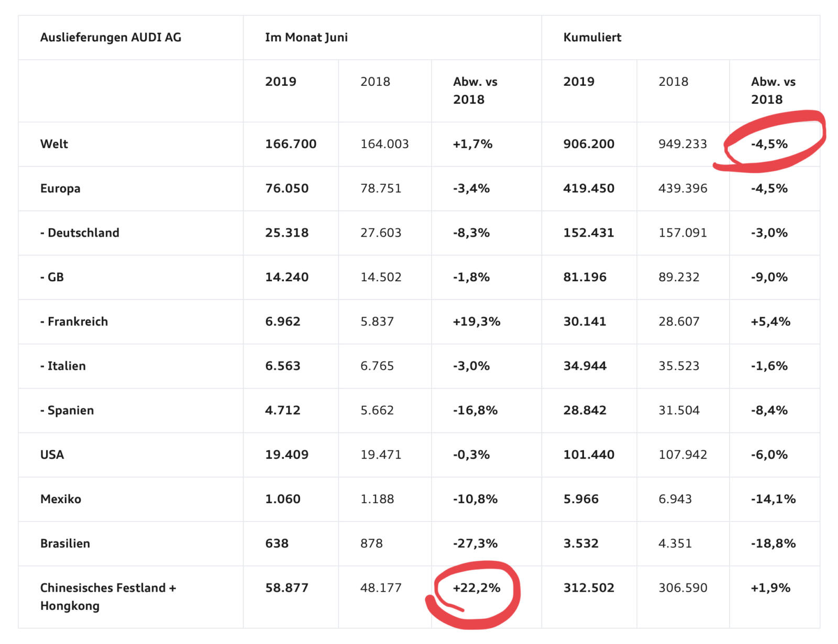Image resolution: width=838 pixels, height=644 pixels.
Task: Select USA cumulative change '-6,0%'
Action: coord(769,455)
